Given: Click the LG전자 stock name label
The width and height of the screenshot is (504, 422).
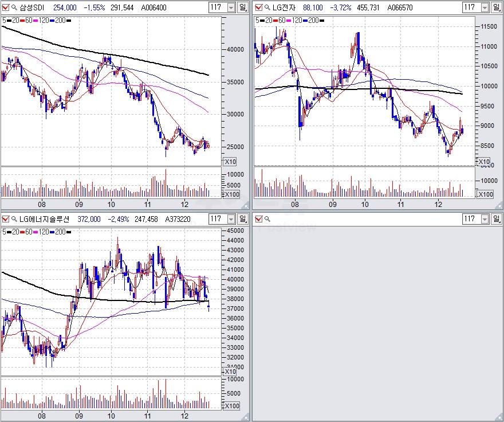Looking at the screenshot, I should click(x=285, y=7).
